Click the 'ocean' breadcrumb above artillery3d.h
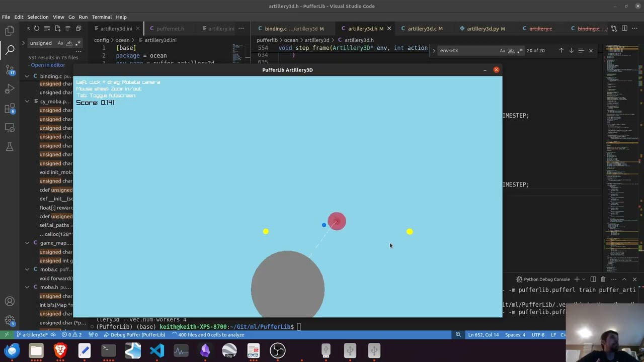The image size is (644, 362). 291,40
